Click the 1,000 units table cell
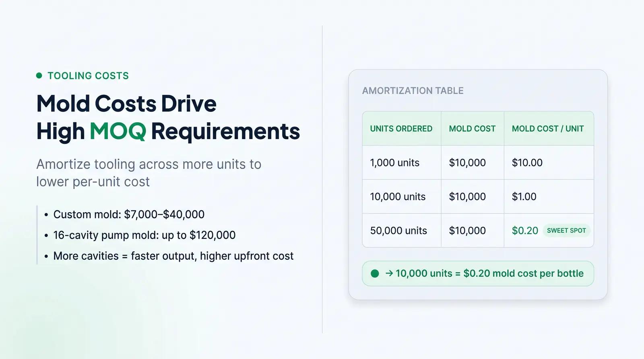This screenshot has width=644, height=359. tap(401, 163)
